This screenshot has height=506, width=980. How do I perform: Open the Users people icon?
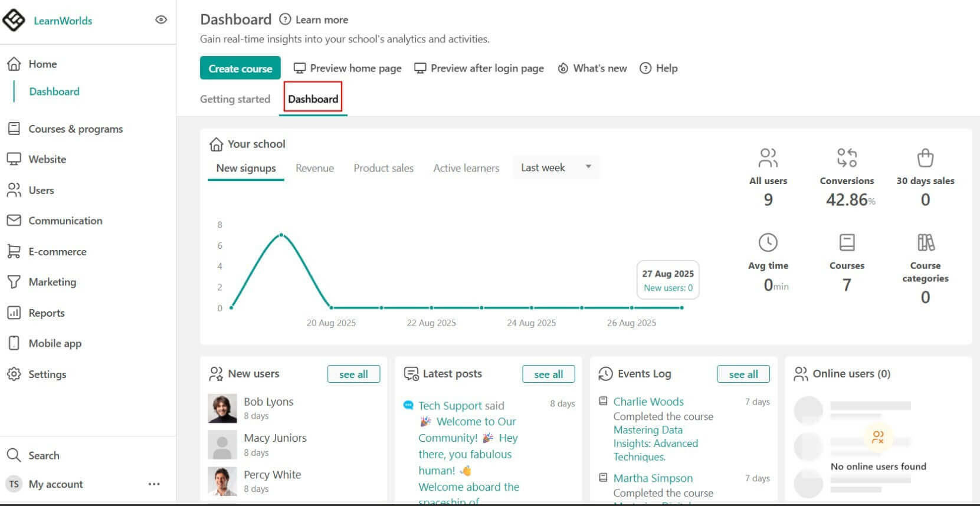click(x=14, y=190)
